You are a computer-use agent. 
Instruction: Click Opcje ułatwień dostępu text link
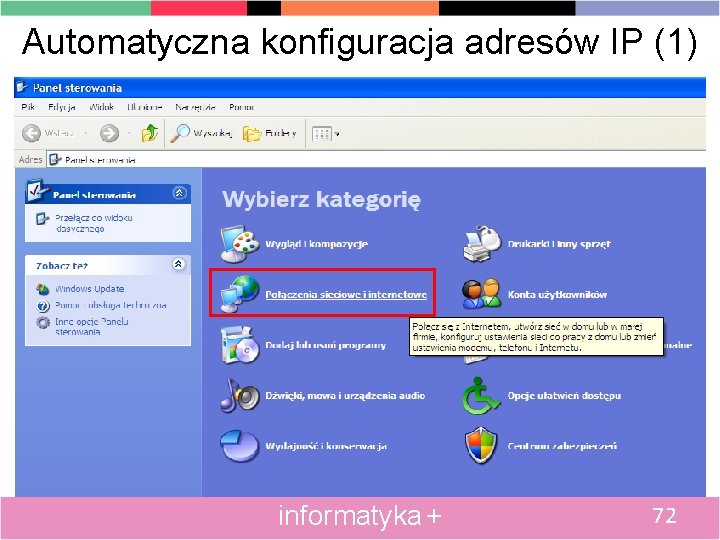pos(564,395)
